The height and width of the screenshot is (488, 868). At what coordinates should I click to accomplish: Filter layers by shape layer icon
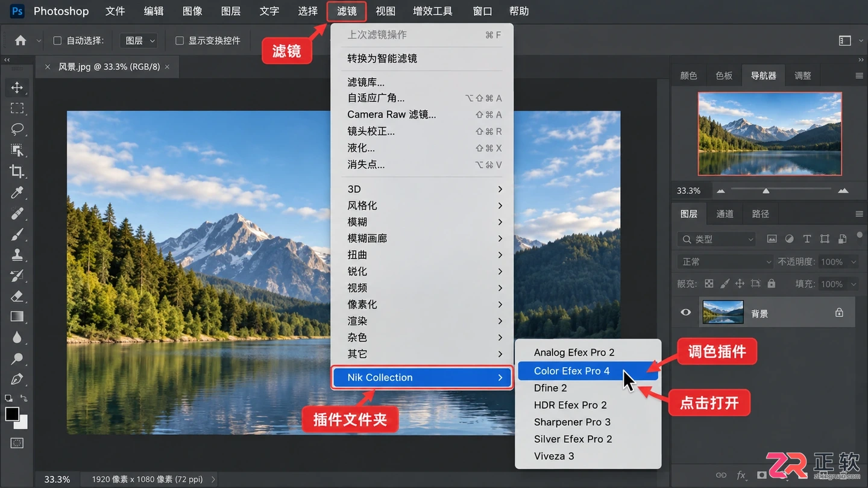click(x=825, y=239)
